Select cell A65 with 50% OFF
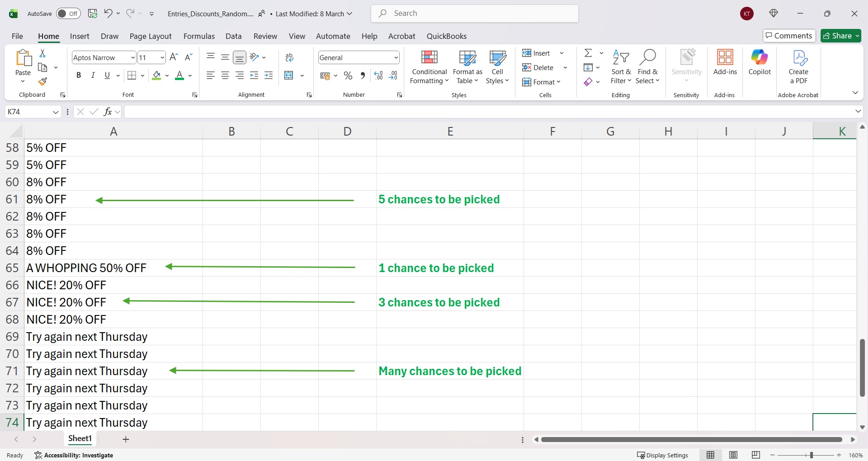The height and width of the screenshot is (461, 868). [86, 268]
